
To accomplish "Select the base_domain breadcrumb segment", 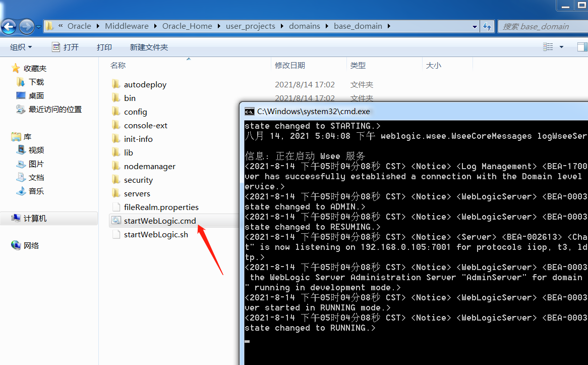I will click(x=358, y=26).
